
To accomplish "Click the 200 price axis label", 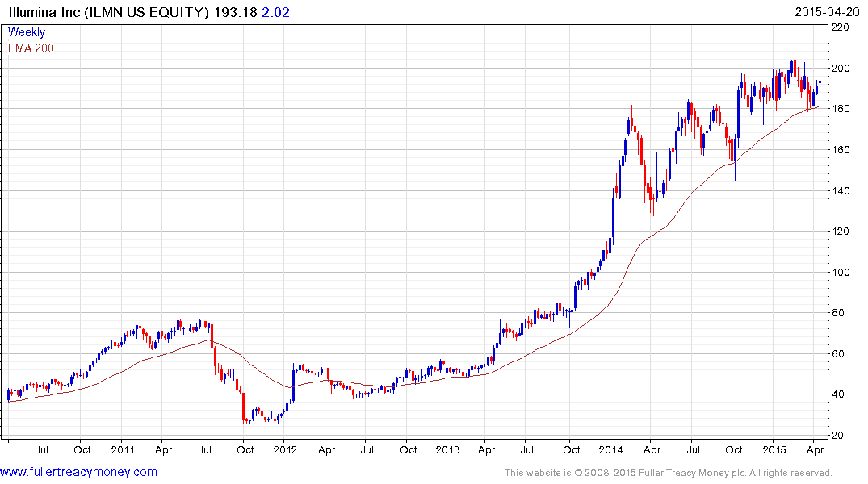I will (x=841, y=68).
